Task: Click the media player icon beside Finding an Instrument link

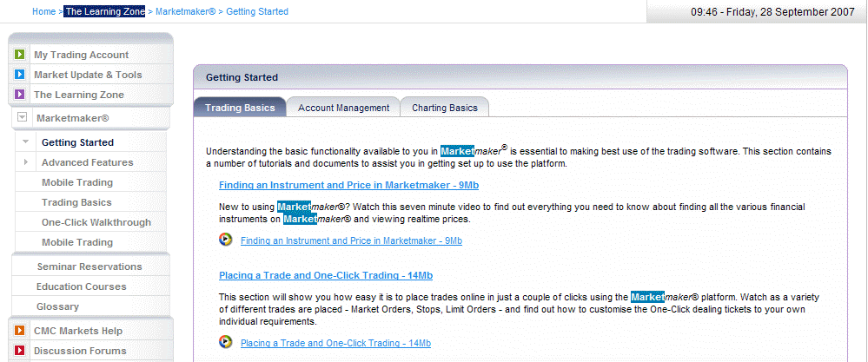Action: pos(225,239)
